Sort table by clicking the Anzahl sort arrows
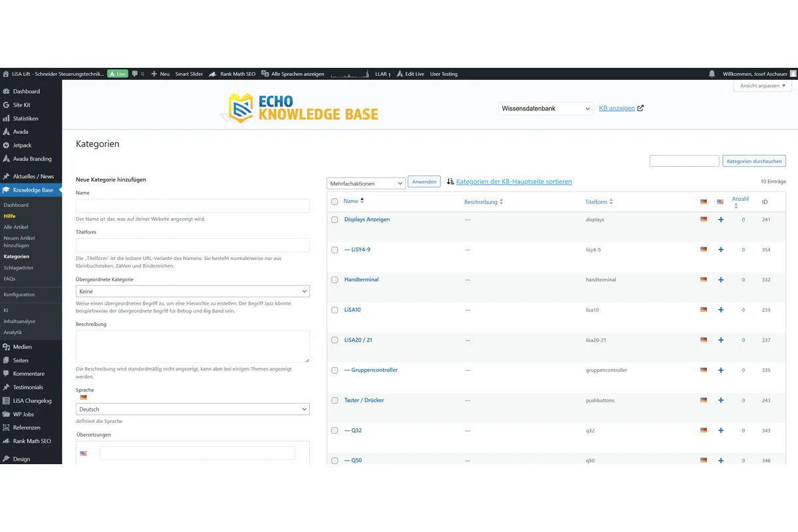 [x=736, y=205]
